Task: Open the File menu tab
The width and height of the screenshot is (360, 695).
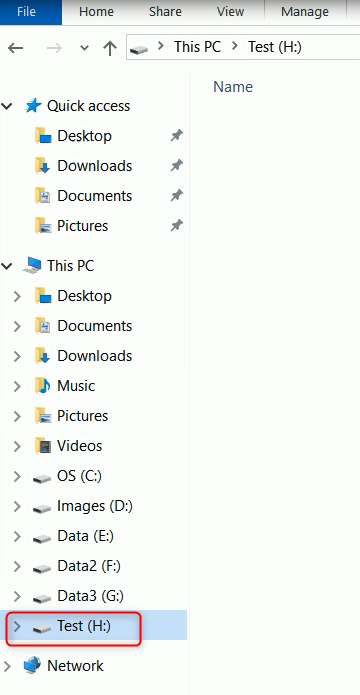Action: pos(26,12)
